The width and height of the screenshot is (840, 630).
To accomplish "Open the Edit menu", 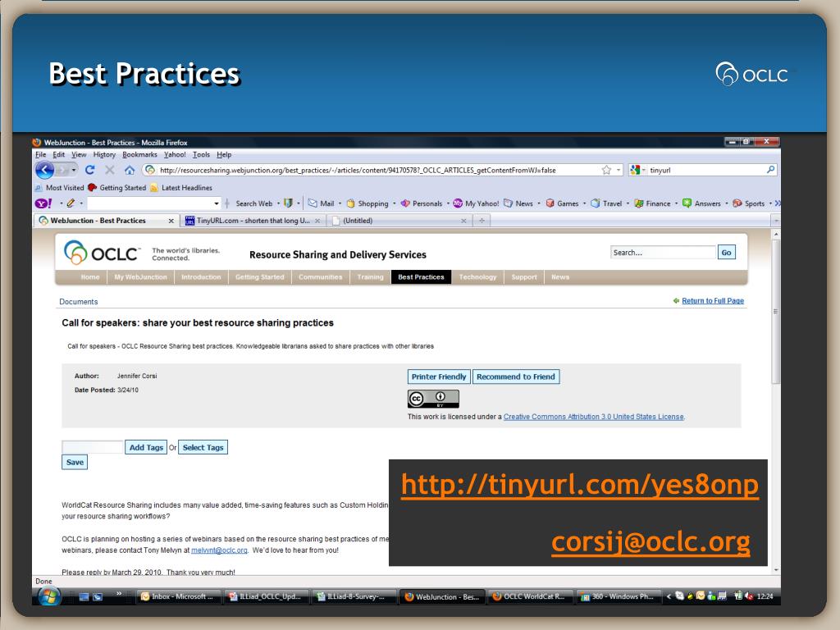I will tap(59, 154).
